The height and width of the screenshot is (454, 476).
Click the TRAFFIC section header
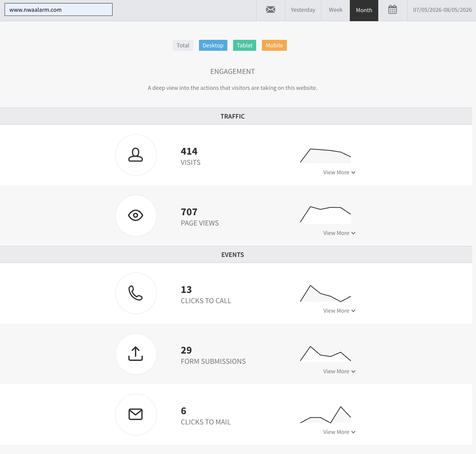click(236, 116)
